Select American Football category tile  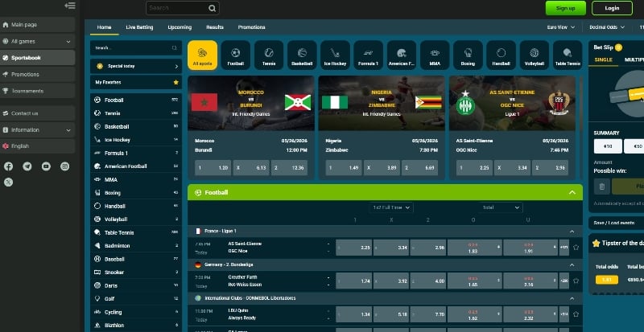pyautogui.click(x=402, y=55)
